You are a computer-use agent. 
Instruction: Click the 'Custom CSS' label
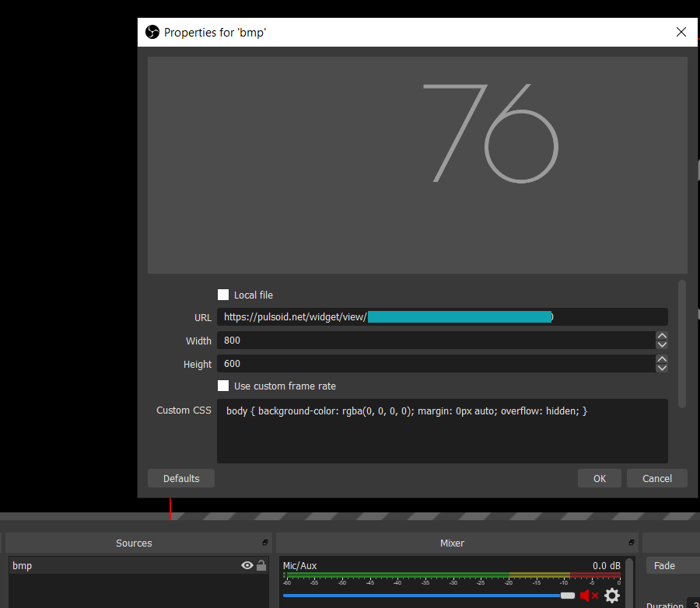(x=184, y=411)
